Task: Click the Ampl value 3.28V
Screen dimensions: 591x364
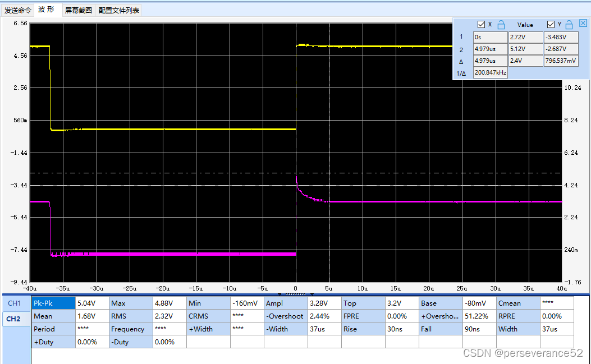Action: (x=324, y=303)
